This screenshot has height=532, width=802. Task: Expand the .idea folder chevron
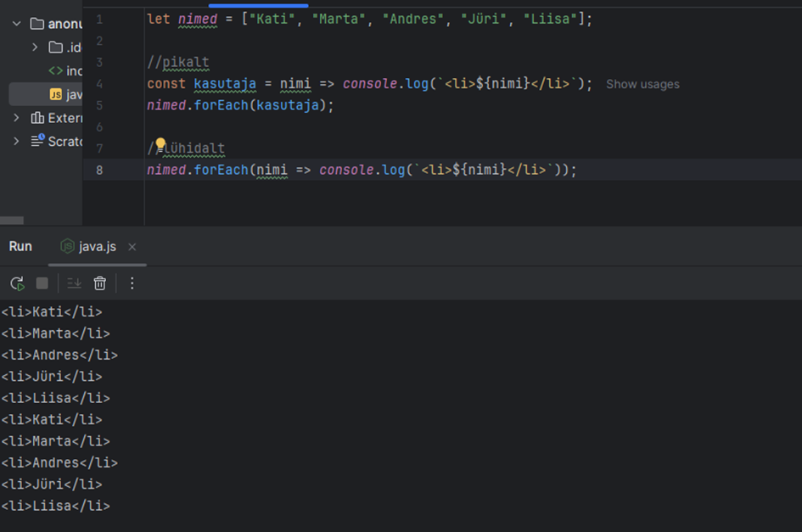point(35,48)
